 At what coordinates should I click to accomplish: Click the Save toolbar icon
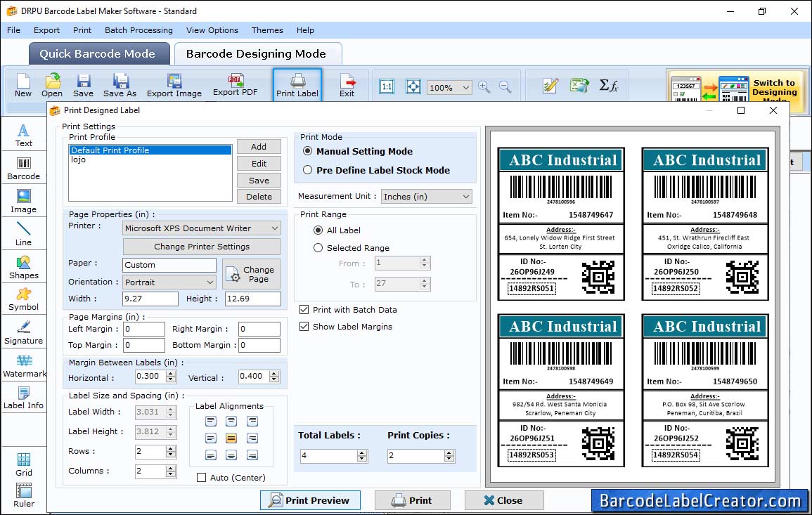[x=83, y=86]
